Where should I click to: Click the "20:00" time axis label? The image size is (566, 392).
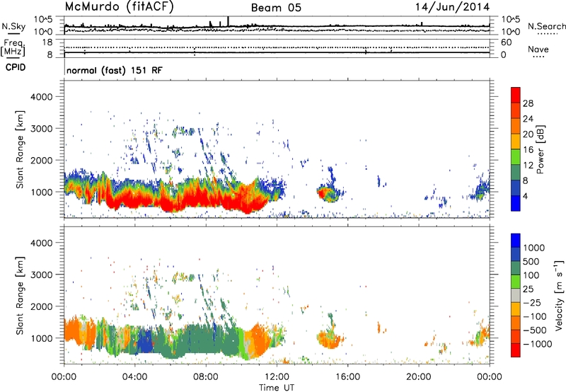click(x=419, y=377)
